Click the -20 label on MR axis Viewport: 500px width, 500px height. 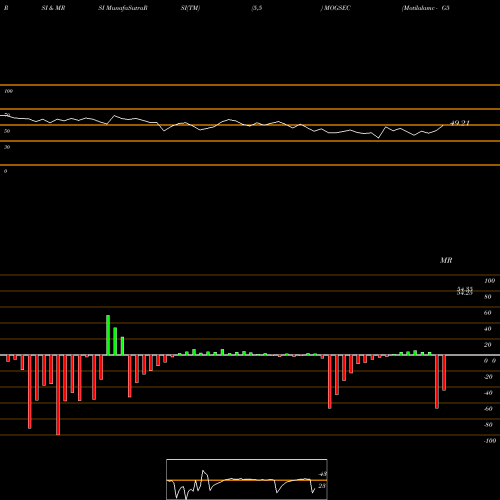(x=488, y=377)
